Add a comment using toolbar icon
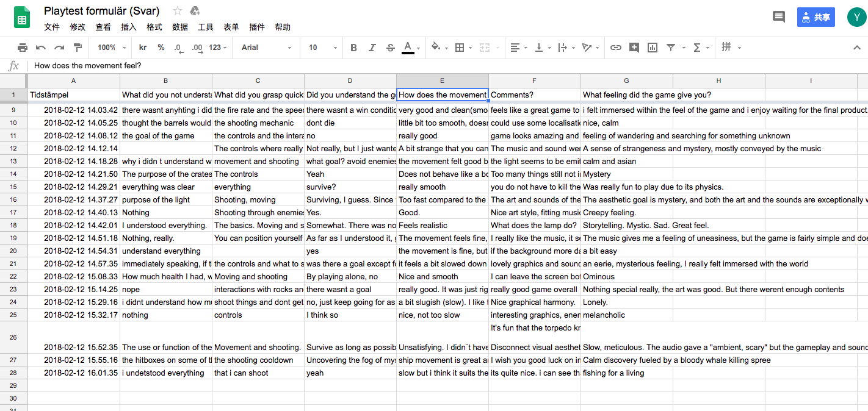The width and height of the screenshot is (868, 411). click(x=634, y=48)
